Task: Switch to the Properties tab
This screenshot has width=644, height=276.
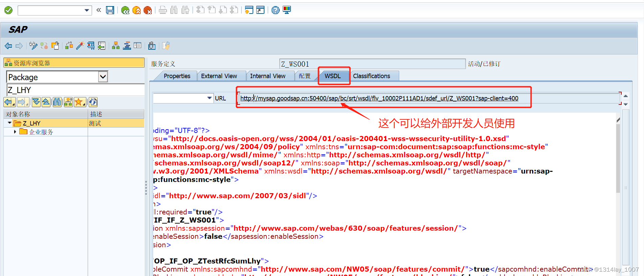Action: click(x=177, y=76)
